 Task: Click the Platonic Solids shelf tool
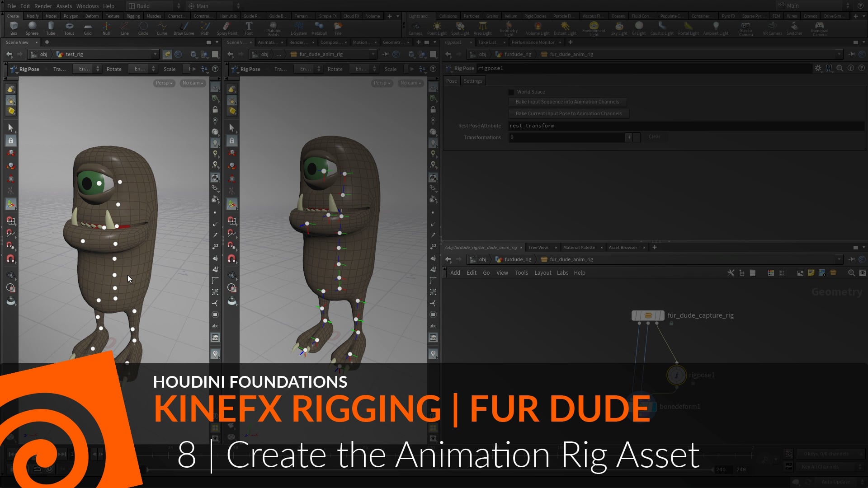tap(274, 28)
